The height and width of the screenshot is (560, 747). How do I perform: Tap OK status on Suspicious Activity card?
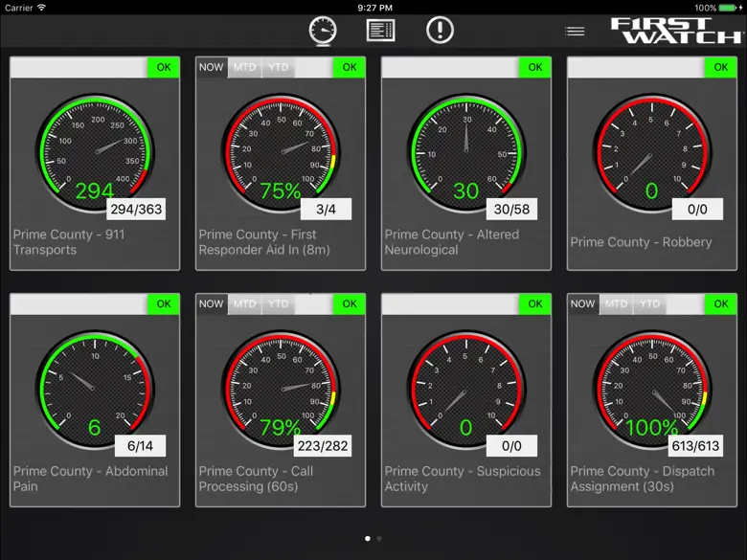[x=535, y=303]
